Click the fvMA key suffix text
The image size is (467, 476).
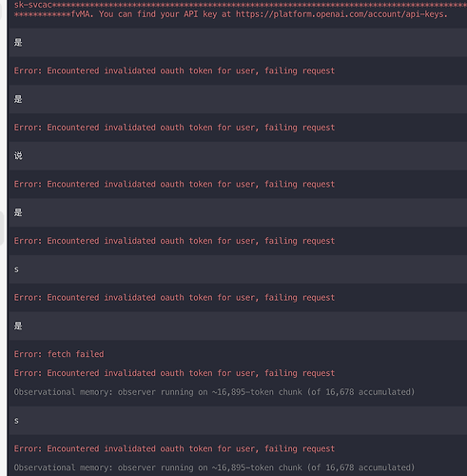82,14
